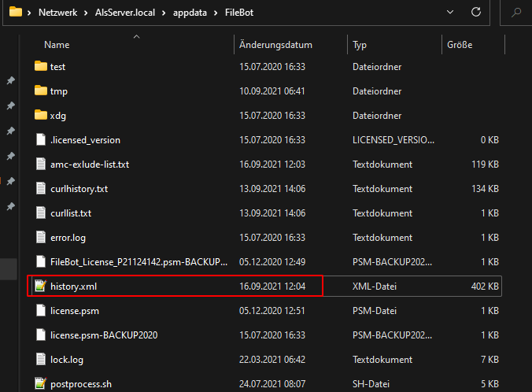
Task: Click the .licensed_version file icon
Action: 41,139
